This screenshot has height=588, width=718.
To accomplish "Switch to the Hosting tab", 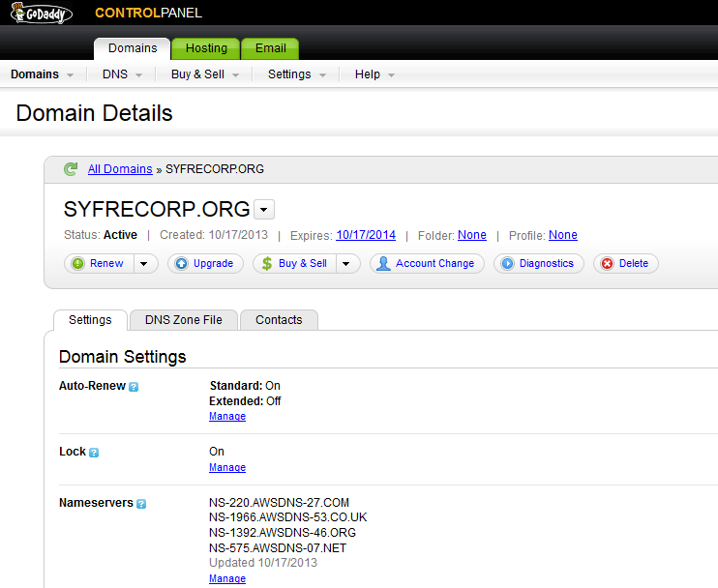I will click(x=206, y=48).
